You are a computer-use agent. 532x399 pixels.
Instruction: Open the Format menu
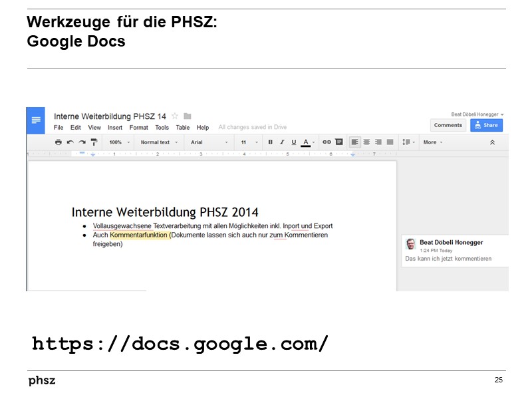tap(138, 128)
